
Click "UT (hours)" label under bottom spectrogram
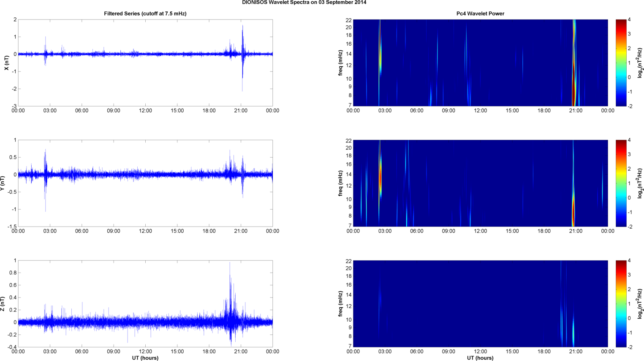pyautogui.click(x=480, y=358)
